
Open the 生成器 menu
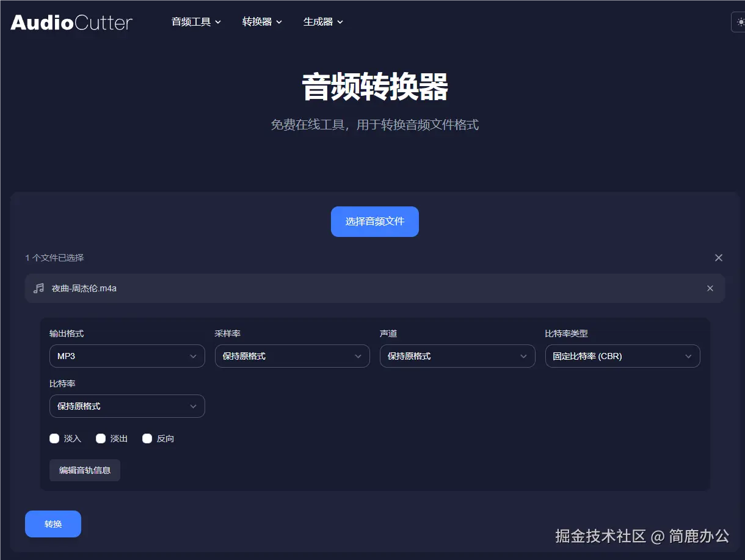click(x=323, y=22)
